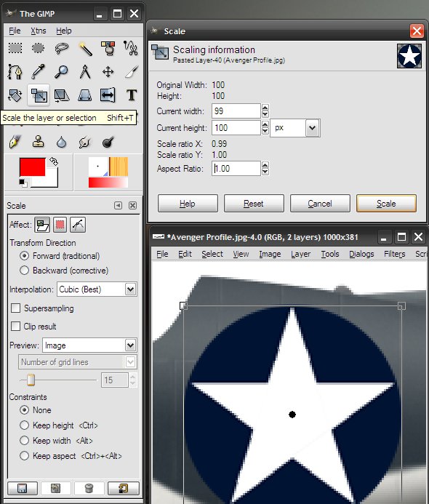Select the Color Picker eyedropper tool

[x=39, y=72]
